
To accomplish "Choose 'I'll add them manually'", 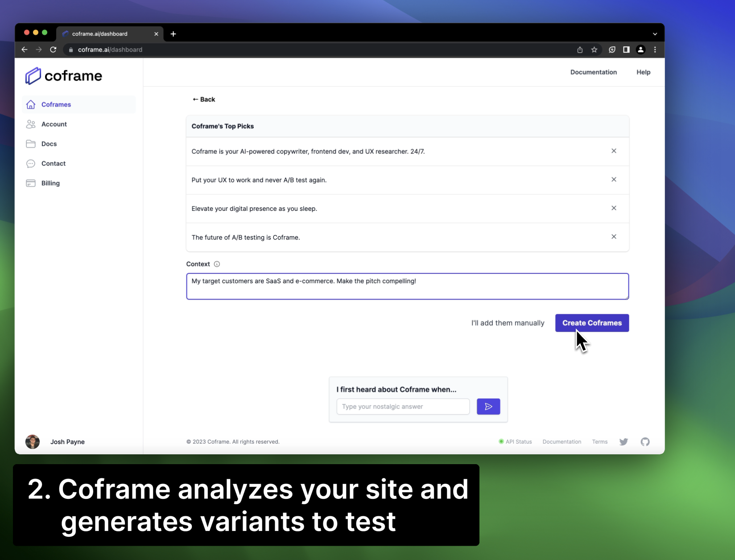I will [x=508, y=323].
